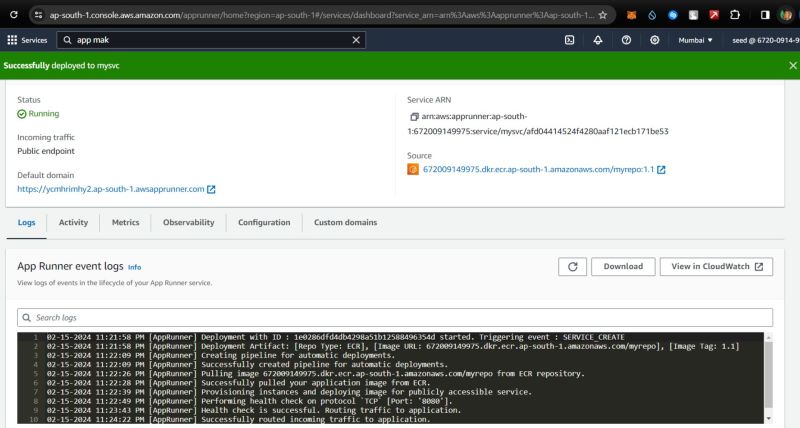Open the Observability tab

point(189,222)
